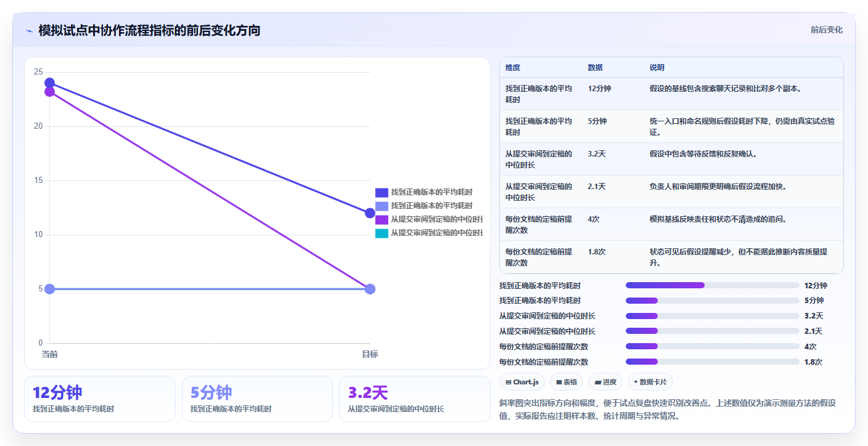This screenshot has height=446, width=868.
Task: Click the light-blue data point at 当前 at 5
Action: 50,289
